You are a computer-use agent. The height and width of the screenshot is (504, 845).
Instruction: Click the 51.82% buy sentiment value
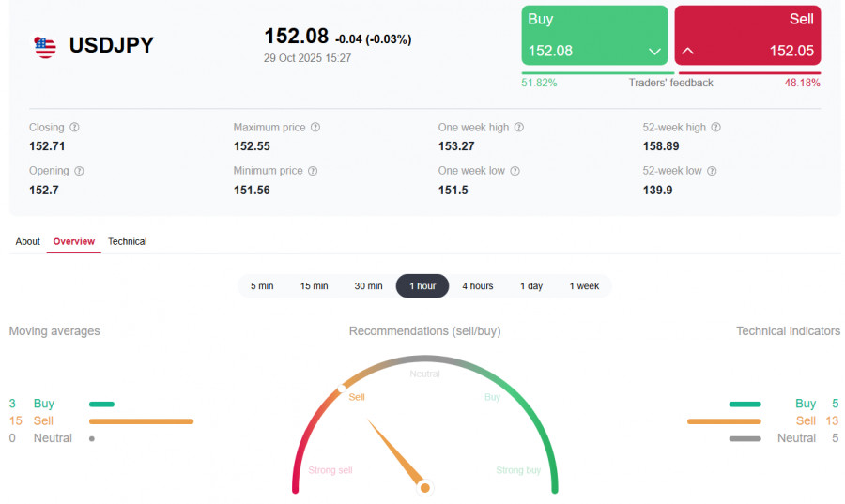539,83
